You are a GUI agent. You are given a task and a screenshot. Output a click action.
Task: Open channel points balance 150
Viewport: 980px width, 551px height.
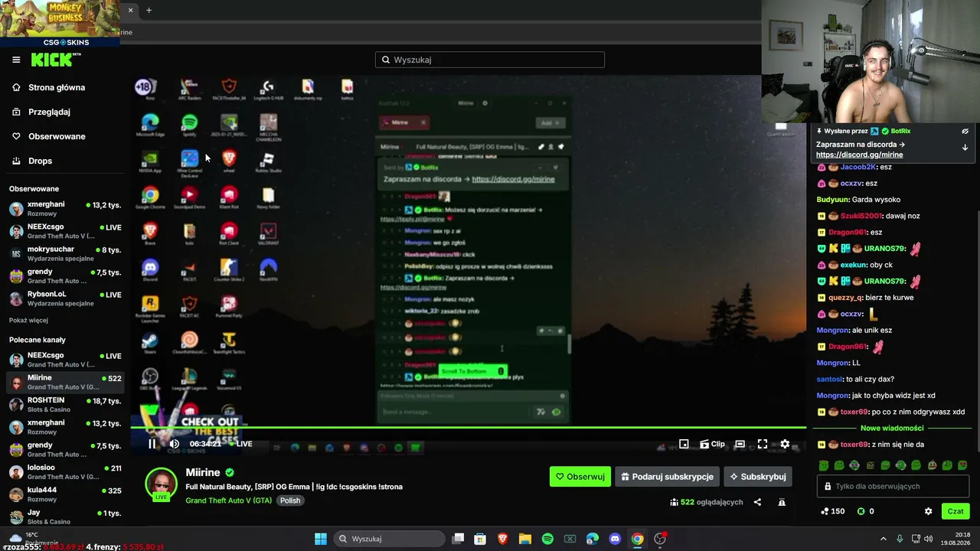click(x=832, y=511)
